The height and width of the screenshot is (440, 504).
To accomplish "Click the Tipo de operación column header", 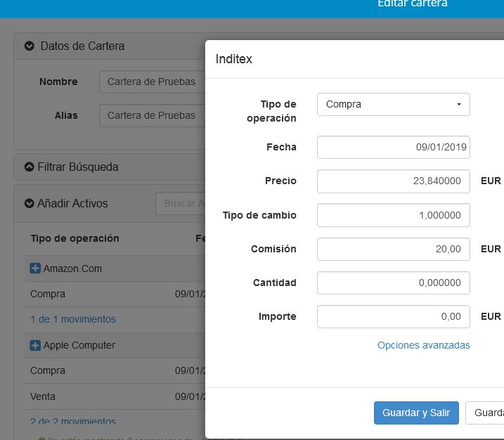I will [x=75, y=238].
